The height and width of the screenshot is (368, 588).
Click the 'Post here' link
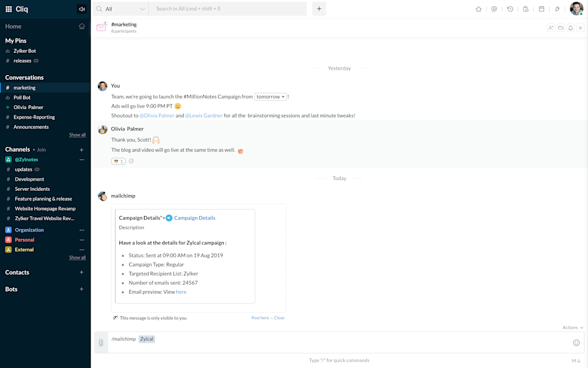[x=260, y=318]
